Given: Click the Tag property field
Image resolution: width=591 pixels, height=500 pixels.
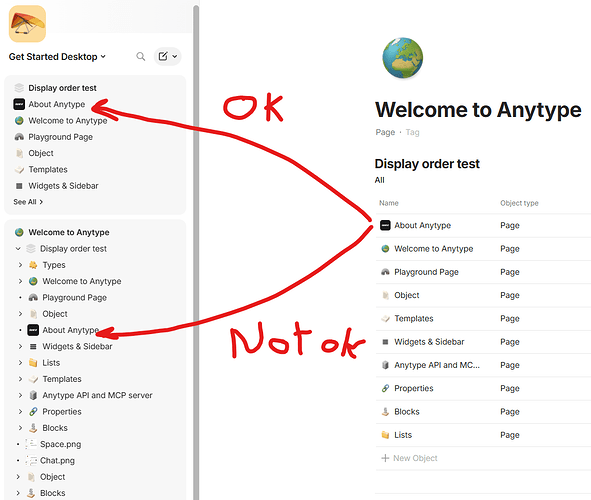Looking at the screenshot, I should [412, 132].
